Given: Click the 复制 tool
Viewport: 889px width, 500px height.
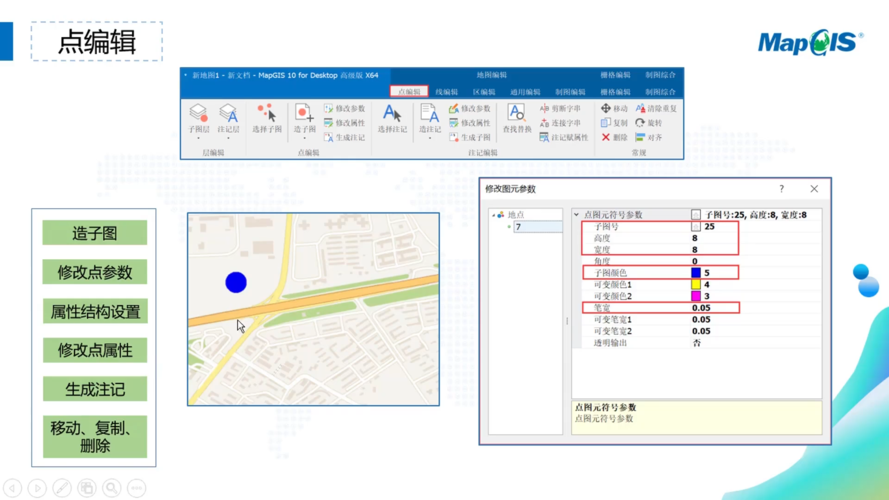Looking at the screenshot, I should pyautogui.click(x=614, y=122).
